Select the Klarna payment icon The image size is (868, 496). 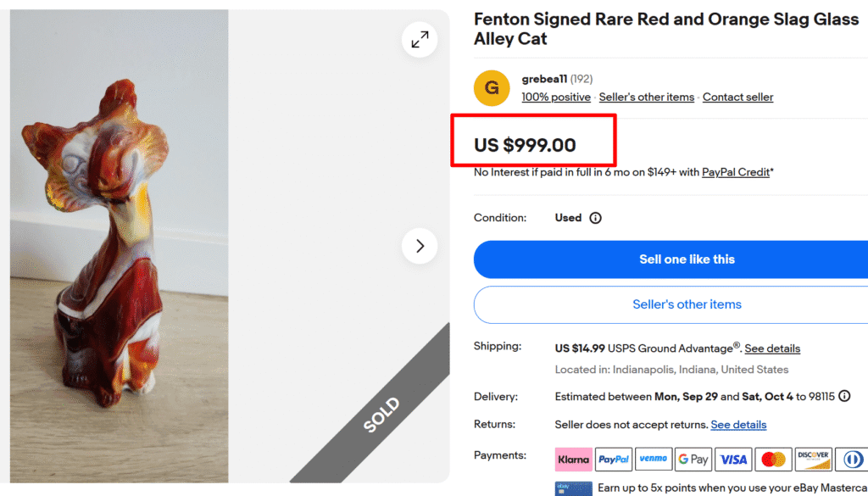pos(574,460)
